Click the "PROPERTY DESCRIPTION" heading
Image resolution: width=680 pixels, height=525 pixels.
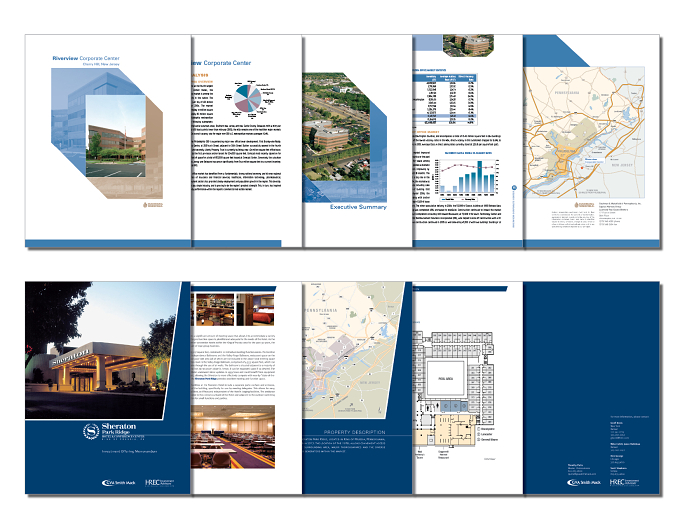pyautogui.click(x=354, y=432)
